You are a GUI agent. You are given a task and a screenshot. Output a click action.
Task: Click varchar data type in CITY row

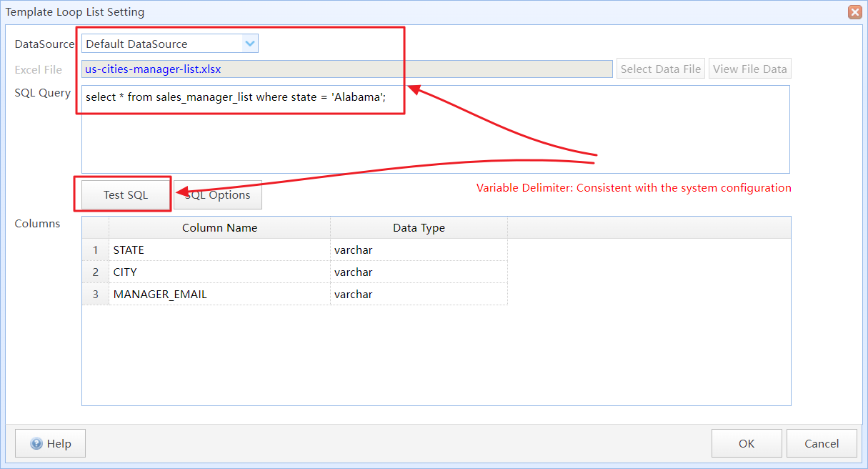[419, 272]
